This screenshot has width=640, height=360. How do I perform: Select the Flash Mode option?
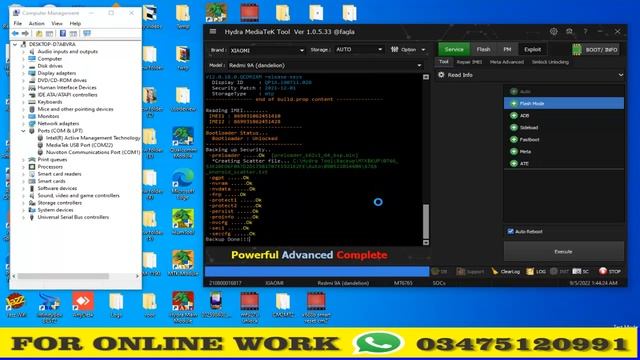point(564,103)
